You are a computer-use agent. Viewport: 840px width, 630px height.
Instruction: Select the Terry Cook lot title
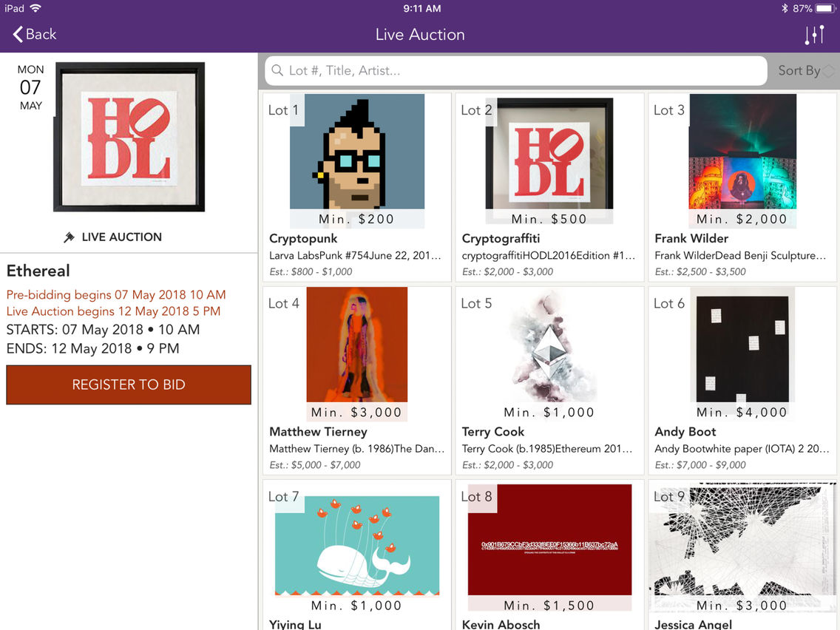493,432
